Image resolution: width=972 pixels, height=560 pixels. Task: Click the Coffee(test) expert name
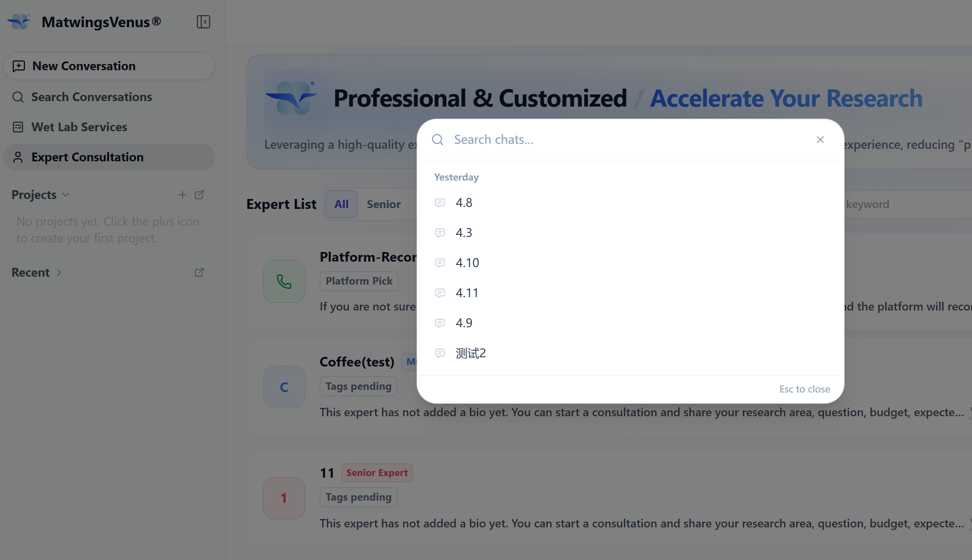click(357, 362)
